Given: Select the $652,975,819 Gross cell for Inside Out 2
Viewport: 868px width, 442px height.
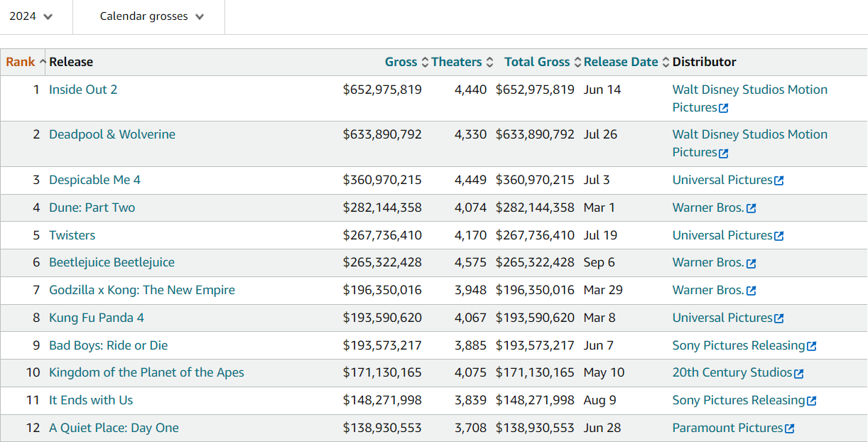Looking at the screenshot, I should [382, 90].
